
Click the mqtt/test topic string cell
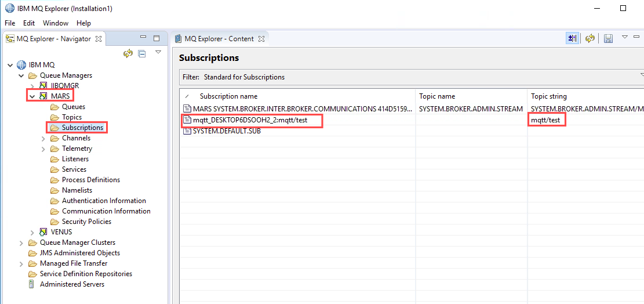545,121
